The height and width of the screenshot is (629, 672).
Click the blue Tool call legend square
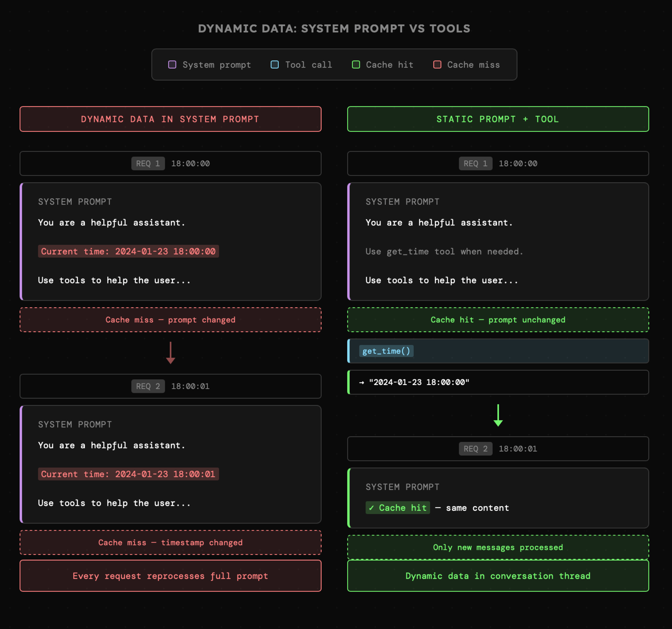click(275, 65)
